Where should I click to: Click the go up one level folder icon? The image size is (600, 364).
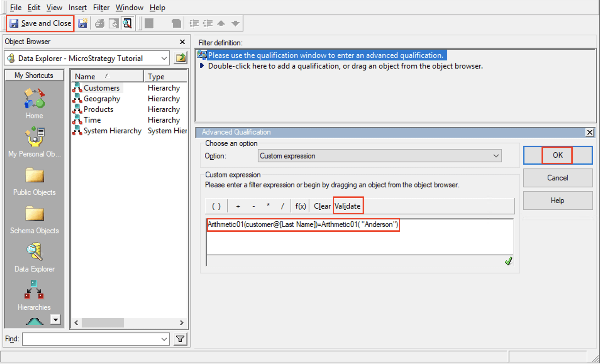[181, 58]
